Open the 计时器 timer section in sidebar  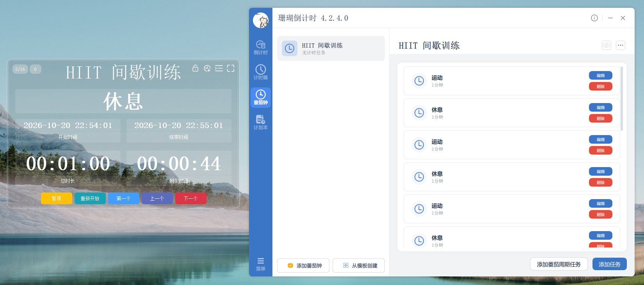261,73
